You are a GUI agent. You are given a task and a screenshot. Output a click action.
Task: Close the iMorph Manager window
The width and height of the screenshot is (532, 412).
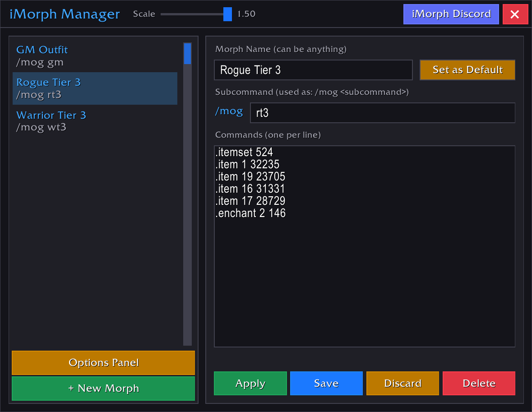pos(515,14)
